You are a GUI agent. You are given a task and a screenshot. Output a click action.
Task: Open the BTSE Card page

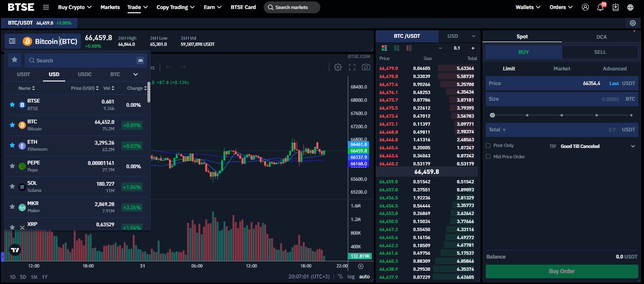pyautogui.click(x=243, y=7)
